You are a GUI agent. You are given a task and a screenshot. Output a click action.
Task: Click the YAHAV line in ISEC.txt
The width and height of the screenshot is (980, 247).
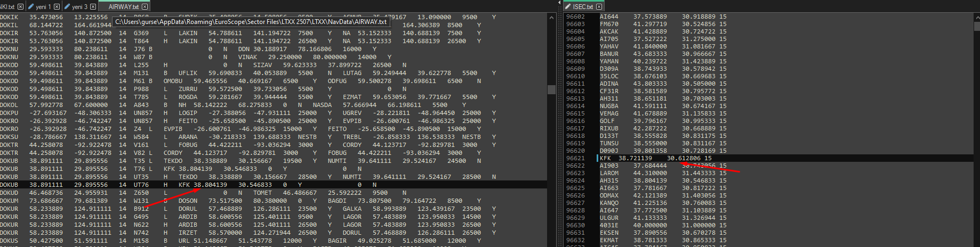click(x=663, y=46)
